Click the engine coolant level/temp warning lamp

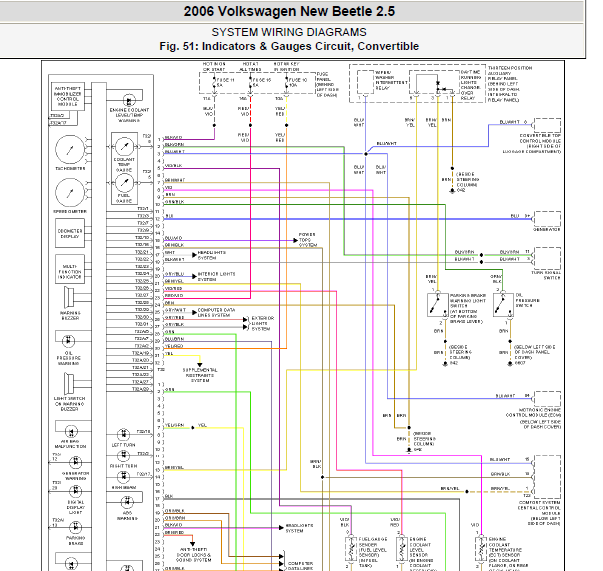(x=129, y=101)
